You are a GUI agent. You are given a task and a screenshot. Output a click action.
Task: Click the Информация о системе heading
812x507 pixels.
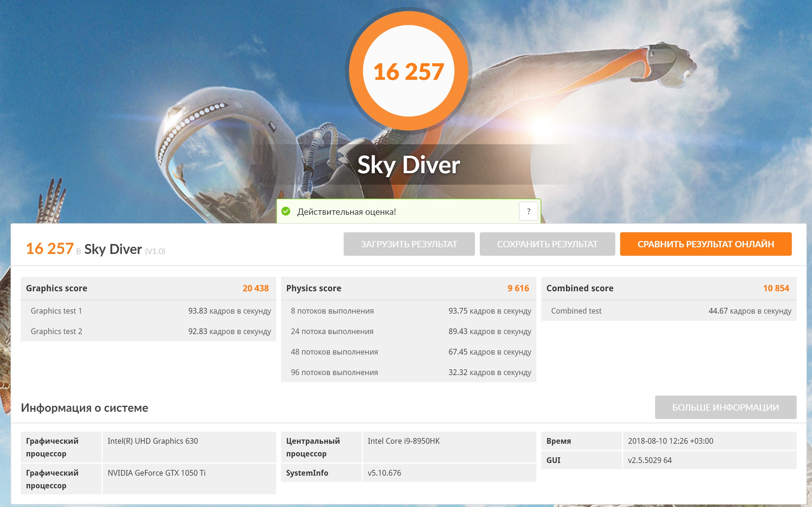point(85,408)
